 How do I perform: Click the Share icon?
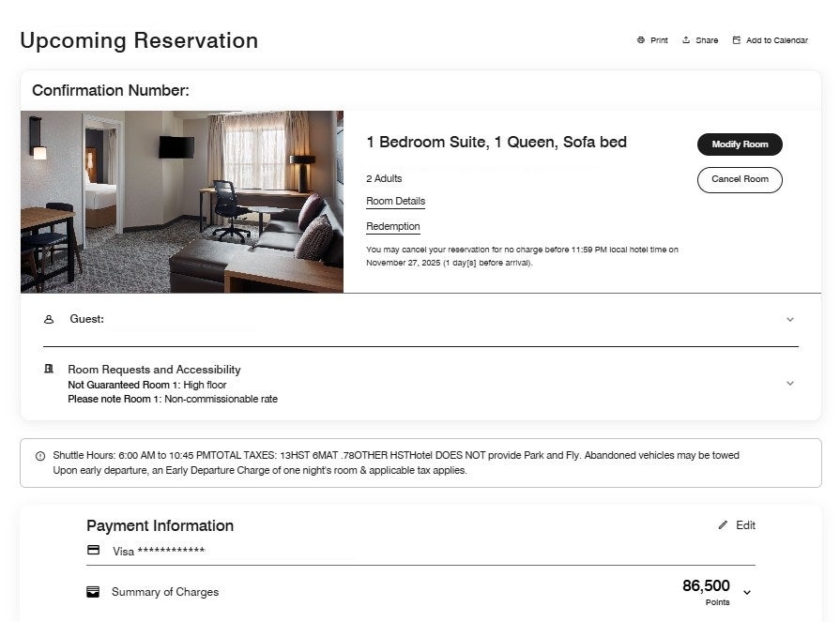684,39
